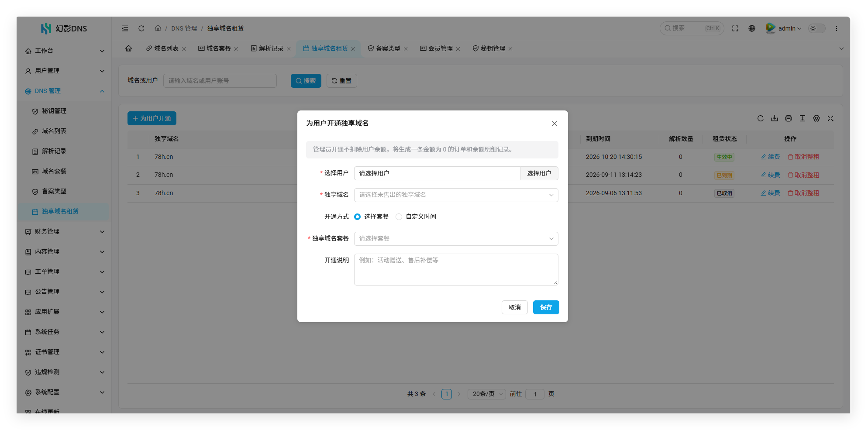The height and width of the screenshot is (430, 868).
Task: Click the print table icon
Action: [789, 118]
